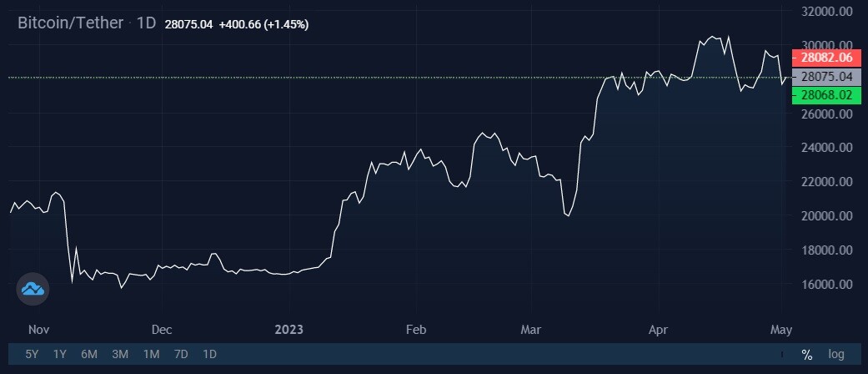The width and height of the screenshot is (868, 374).
Task: Select the 6M time range
Action: coord(89,355)
